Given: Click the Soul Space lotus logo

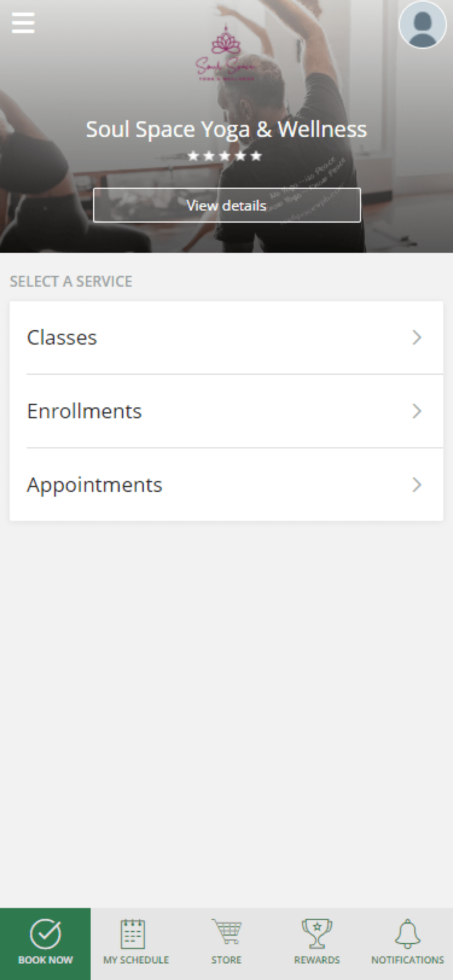Looking at the screenshot, I should point(226,54).
